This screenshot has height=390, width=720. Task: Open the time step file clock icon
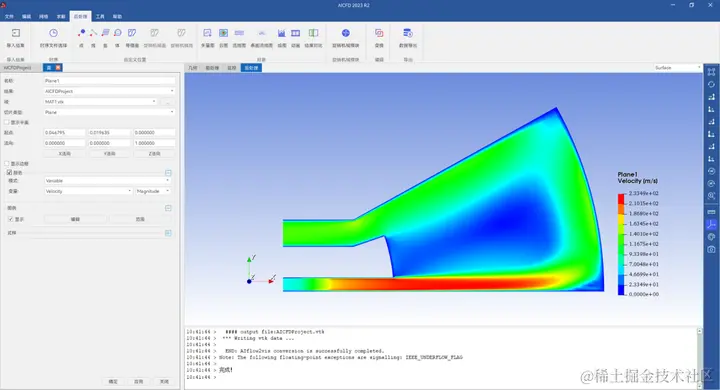pos(53,33)
